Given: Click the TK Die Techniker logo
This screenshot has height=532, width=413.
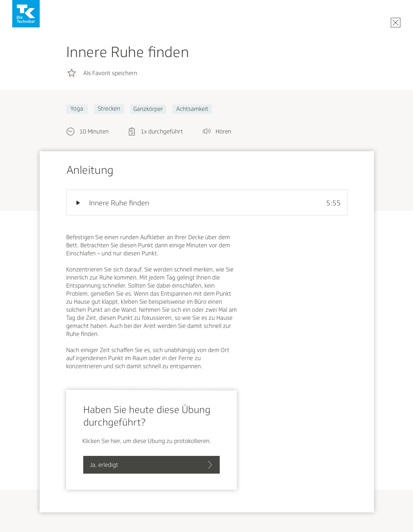Looking at the screenshot, I should pos(26,14).
